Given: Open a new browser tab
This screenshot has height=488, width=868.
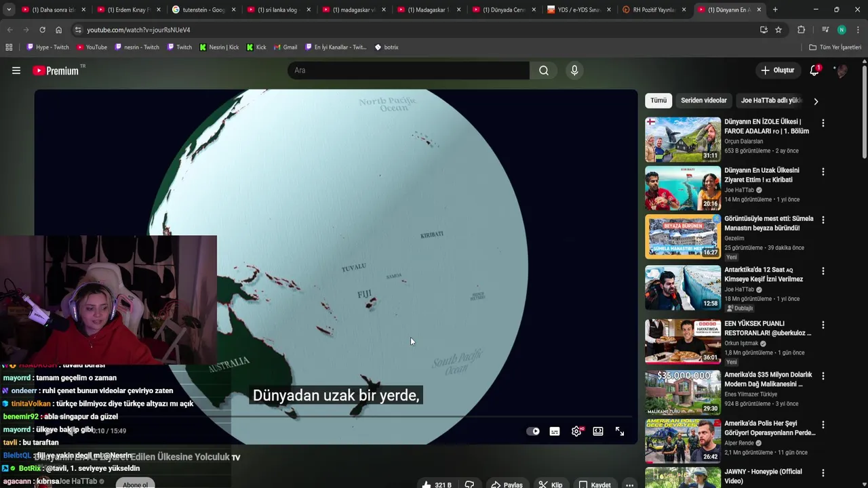Looking at the screenshot, I should 775,9.
